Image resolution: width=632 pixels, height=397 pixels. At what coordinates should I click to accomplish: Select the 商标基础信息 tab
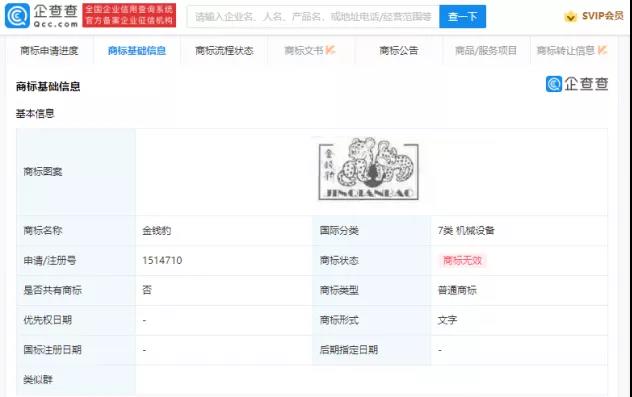[137, 50]
